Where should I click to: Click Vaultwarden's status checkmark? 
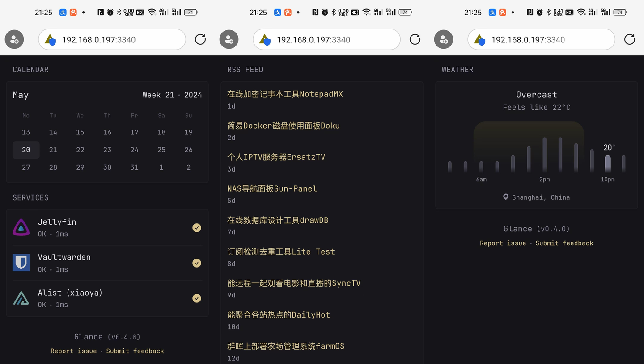[197, 263]
